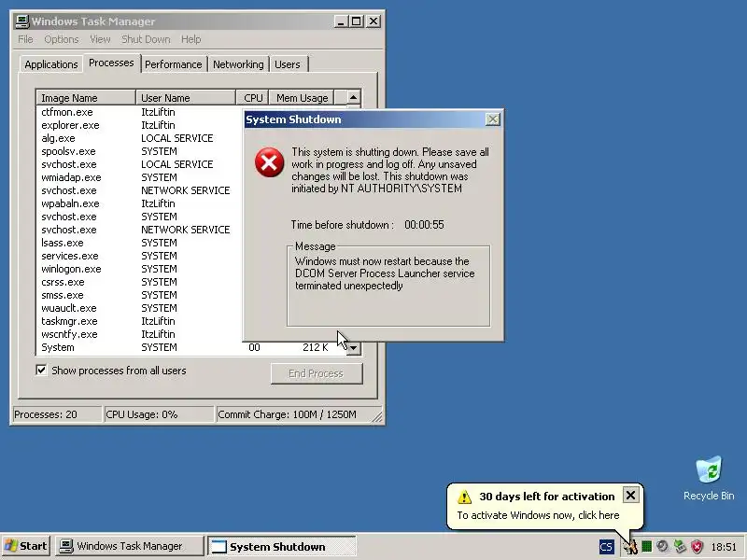Sort by the Mem Usage column header
This screenshot has width=747, height=560.
[302, 98]
